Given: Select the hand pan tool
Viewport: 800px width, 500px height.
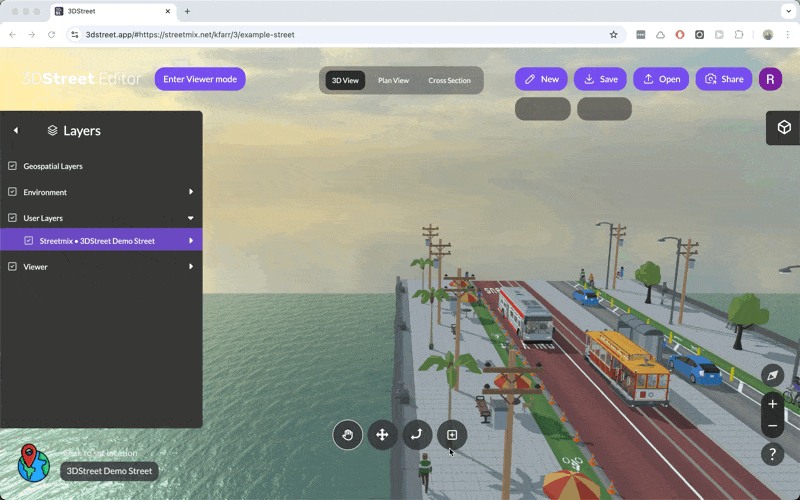Looking at the screenshot, I should (x=347, y=435).
